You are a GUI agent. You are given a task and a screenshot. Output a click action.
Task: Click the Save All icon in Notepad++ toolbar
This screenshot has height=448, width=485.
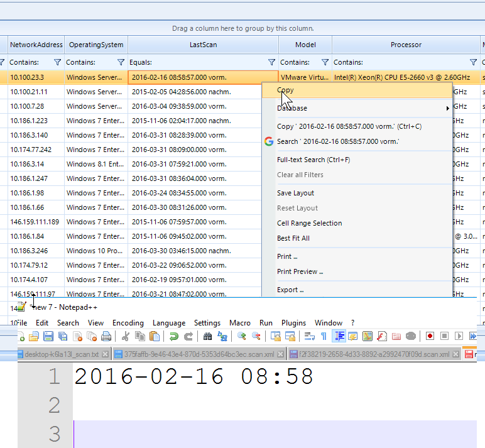click(63, 336)
